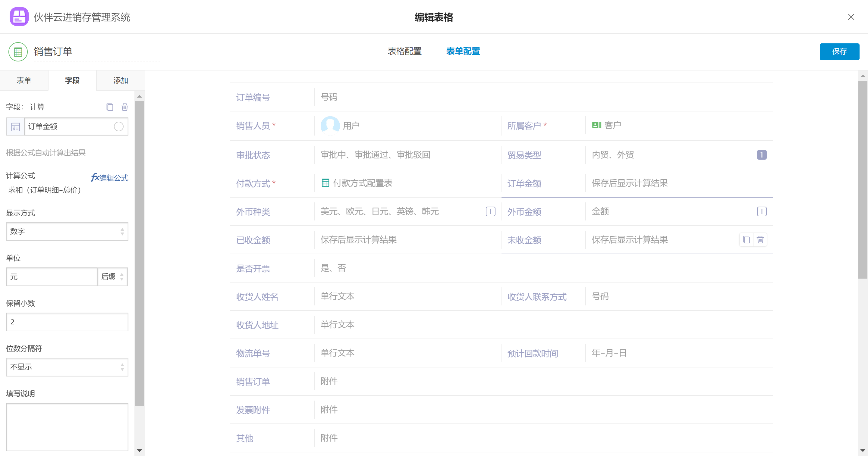Open the 编辑公式 formula editor link
Viewport: 868px width, 456px height.
[109, 177]
